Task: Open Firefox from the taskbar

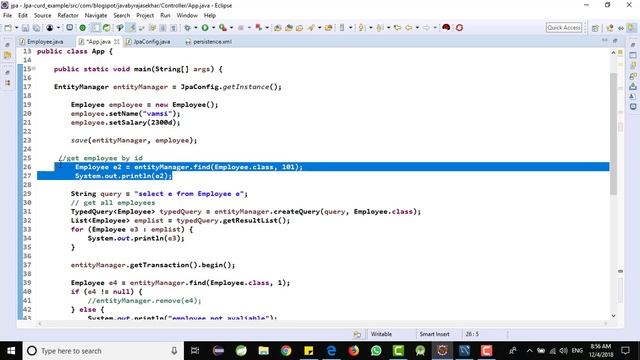Action: [x=353, y=351]
